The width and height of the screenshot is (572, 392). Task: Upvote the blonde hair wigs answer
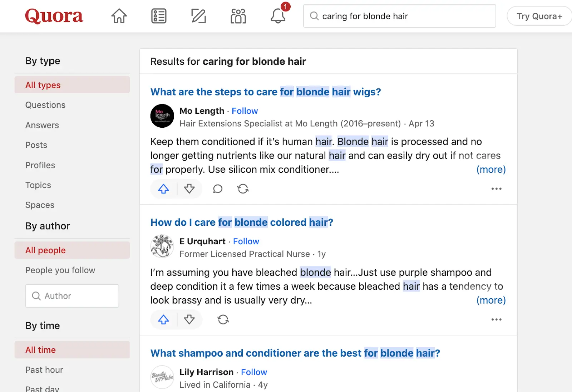163,189
